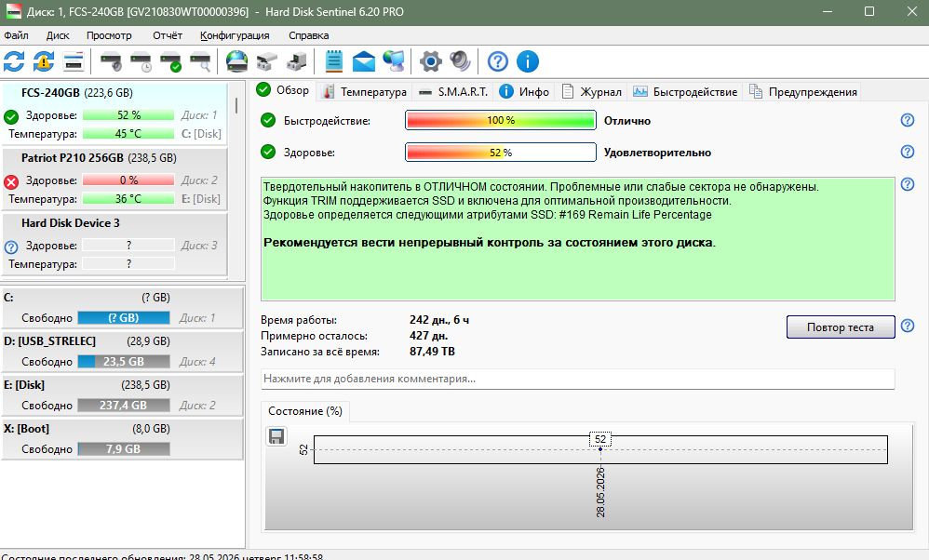Screen dimensions: 929x560
Task: Click the disk icon with clock in toolbar
Action: pyautogui.click(x=141, y=61)
